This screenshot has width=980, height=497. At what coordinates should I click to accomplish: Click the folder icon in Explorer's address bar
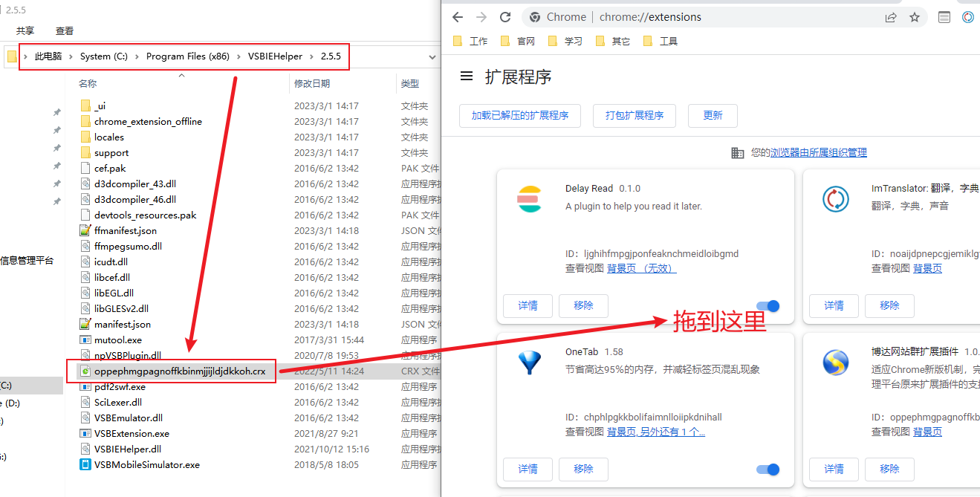click(12, 56)
